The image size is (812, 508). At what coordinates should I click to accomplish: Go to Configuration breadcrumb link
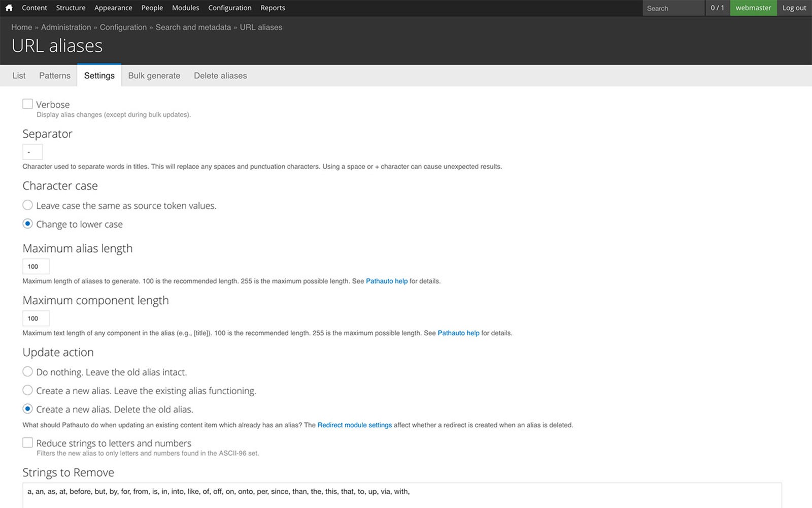point(123,27)
